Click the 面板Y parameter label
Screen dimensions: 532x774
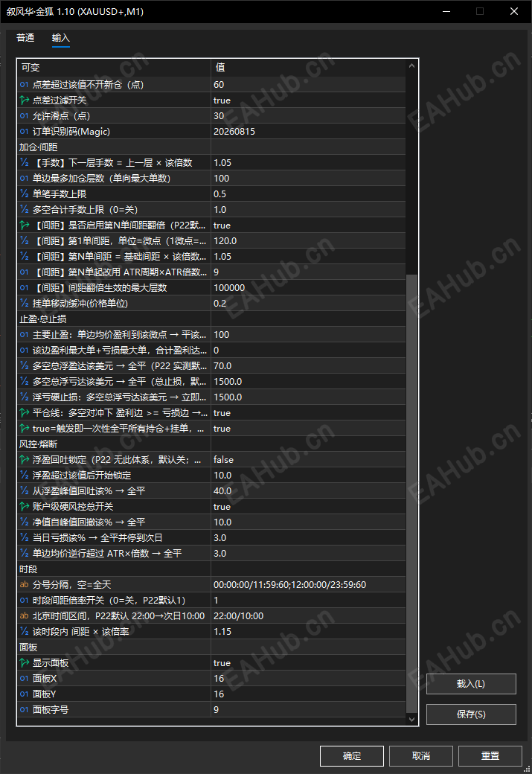pyautogui.click(x=45, y=694)
